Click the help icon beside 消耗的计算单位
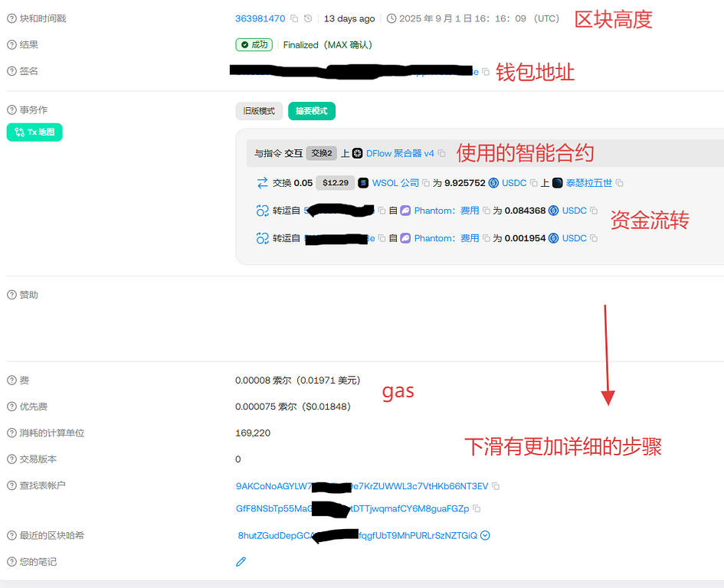This screenshot has width=724, height=588. click(11, 433)
